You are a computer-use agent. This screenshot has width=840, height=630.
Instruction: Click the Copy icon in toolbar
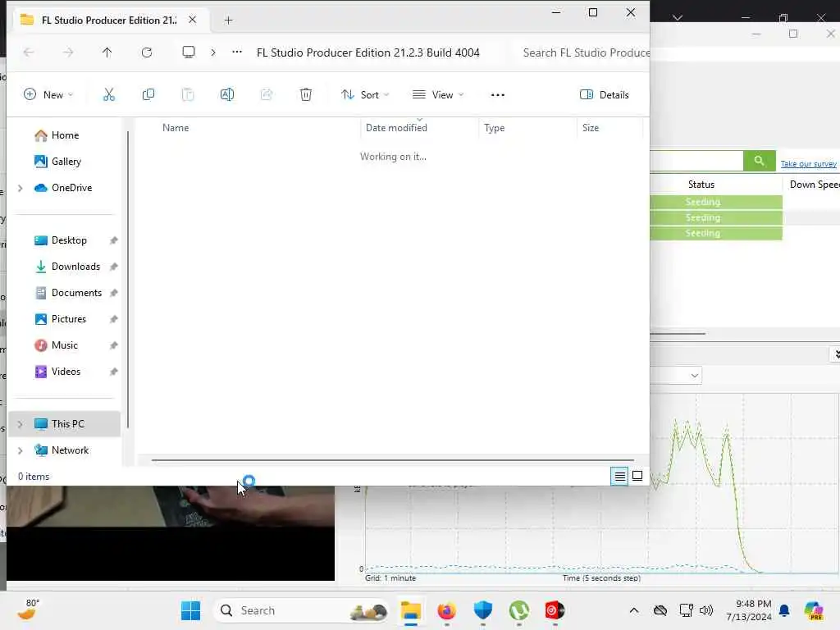pyautogui.click(x=148, y=95)
